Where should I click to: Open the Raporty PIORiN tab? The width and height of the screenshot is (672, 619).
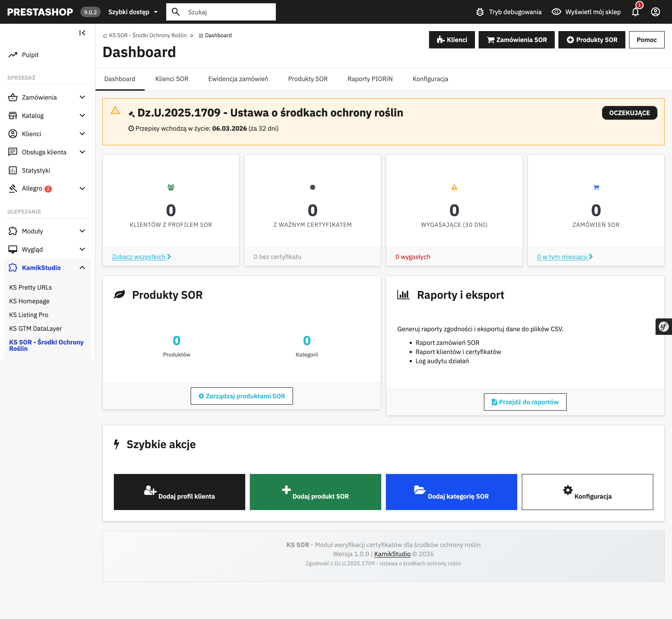[x=370, y=79]
